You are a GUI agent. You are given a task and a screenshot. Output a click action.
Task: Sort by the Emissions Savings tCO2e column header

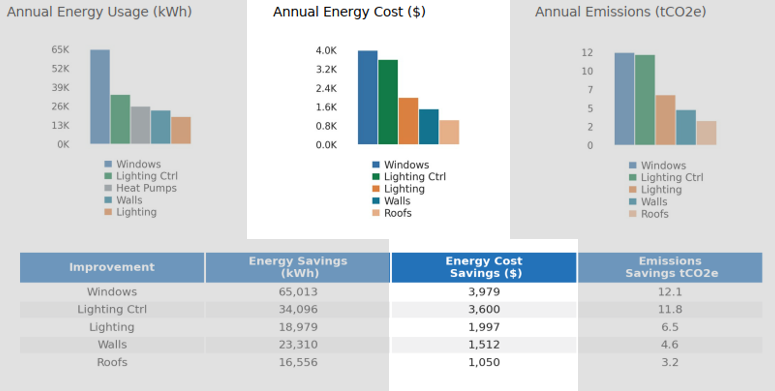click(x=670, y=267)
